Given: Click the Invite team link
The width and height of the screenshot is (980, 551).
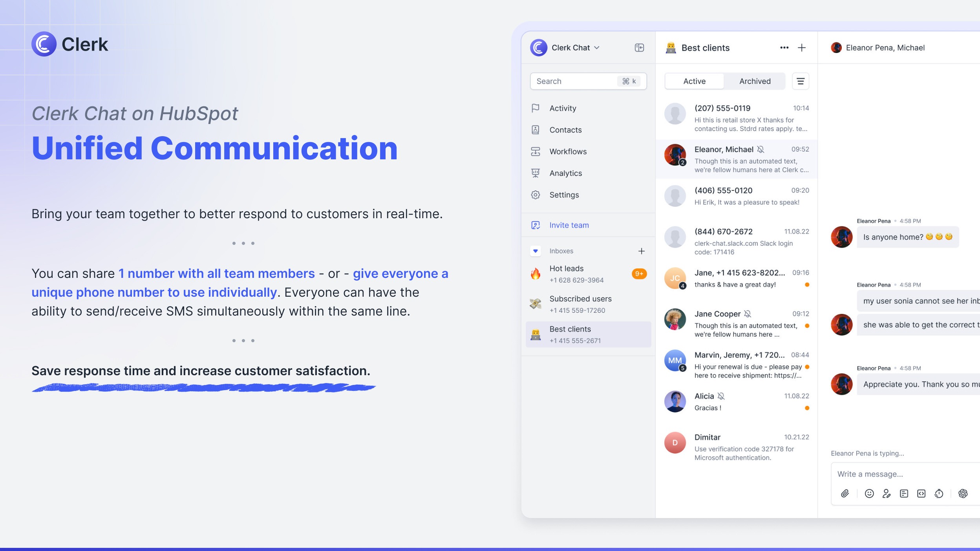Looking at the screenshot, I should tap(569, 225).
